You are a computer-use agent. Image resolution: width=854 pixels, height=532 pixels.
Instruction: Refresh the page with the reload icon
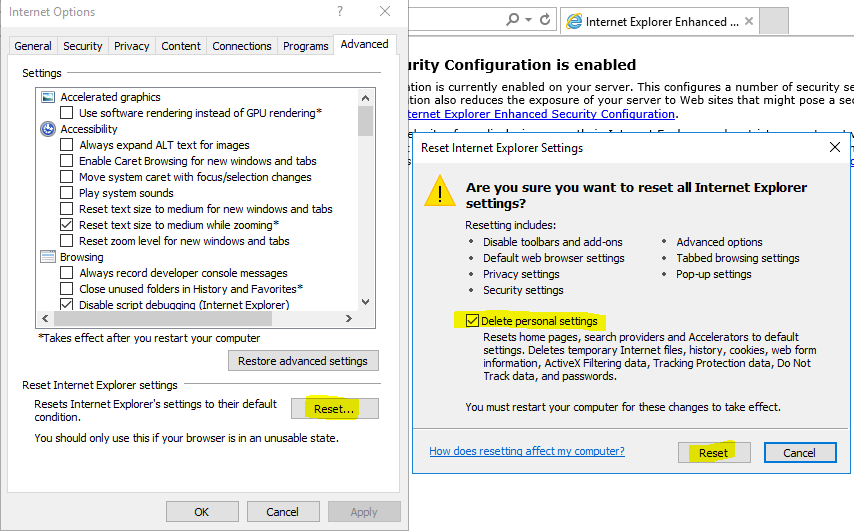[x=545, y=20]
